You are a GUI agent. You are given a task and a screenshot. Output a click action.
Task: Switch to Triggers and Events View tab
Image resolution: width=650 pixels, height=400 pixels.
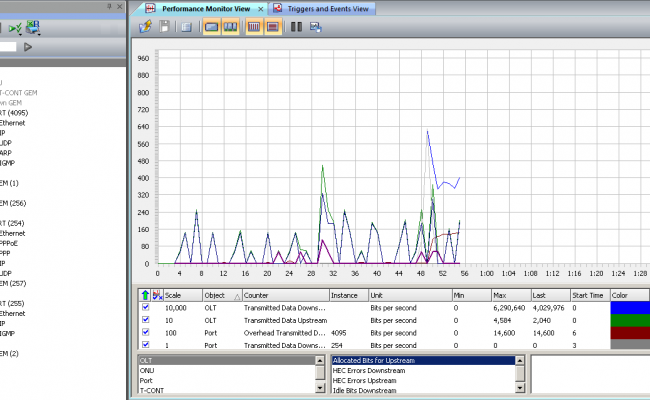pos(325,8)
